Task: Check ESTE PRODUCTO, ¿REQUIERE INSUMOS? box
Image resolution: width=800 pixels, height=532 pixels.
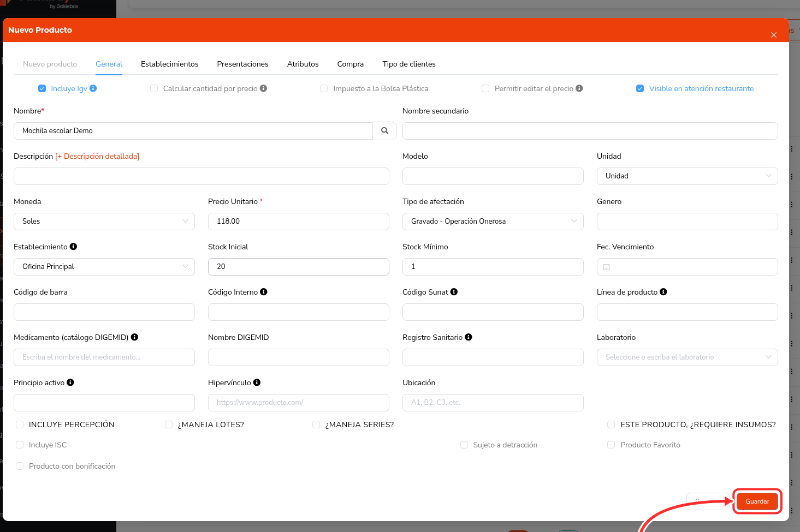Action: [x=611, y=425]
